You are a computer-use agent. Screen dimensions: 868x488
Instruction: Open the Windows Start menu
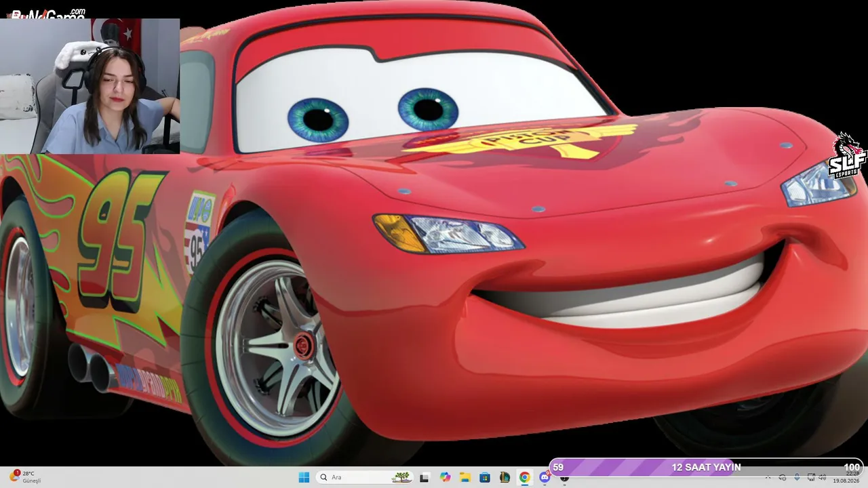tap(304, 477)
